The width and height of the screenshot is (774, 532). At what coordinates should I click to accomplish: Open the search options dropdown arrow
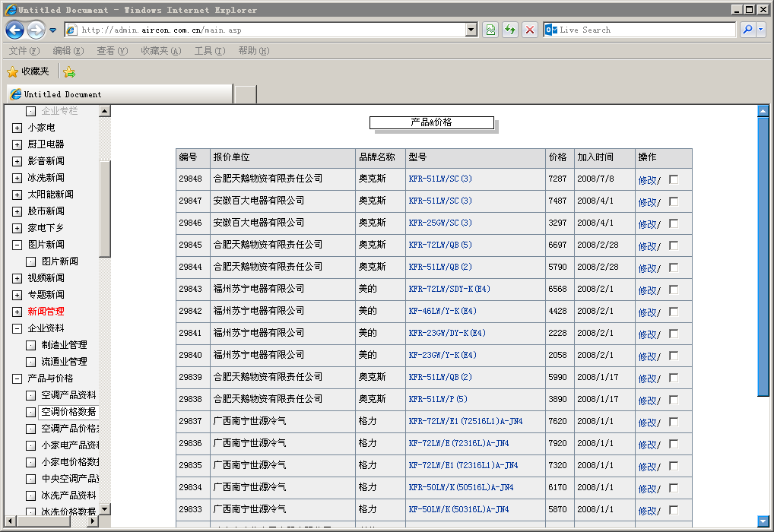tap(760, 30)
